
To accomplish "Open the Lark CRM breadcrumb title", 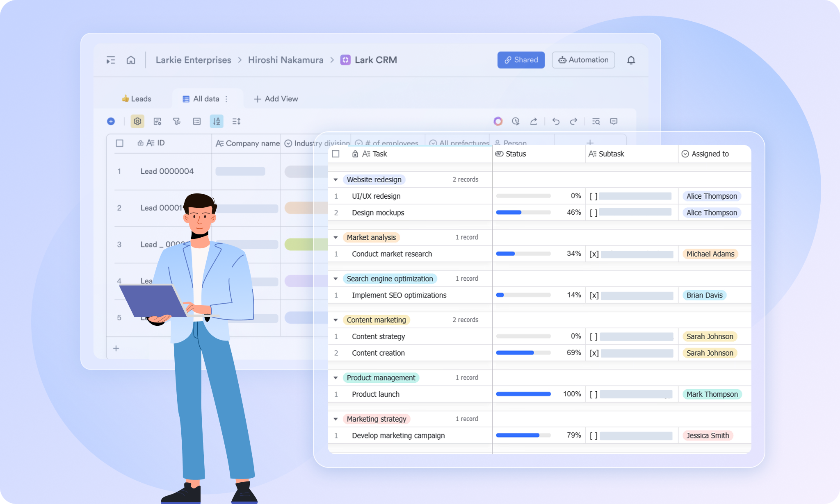I will click(x=376, y=60).
